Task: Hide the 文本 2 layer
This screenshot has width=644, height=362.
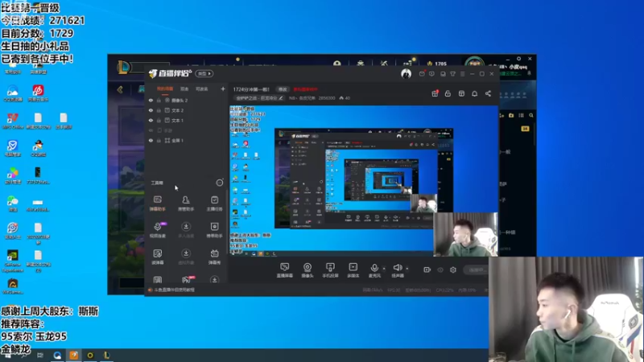Action: click(151, 110)
